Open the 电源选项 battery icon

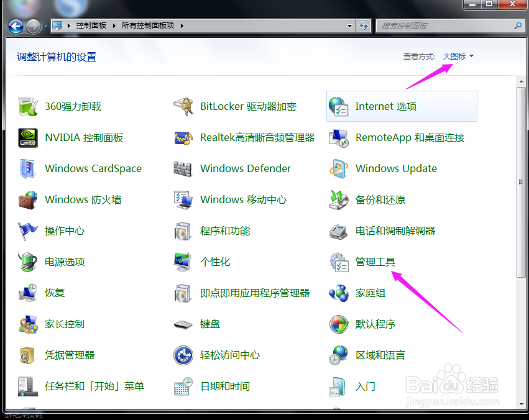[x=28, y=262]
